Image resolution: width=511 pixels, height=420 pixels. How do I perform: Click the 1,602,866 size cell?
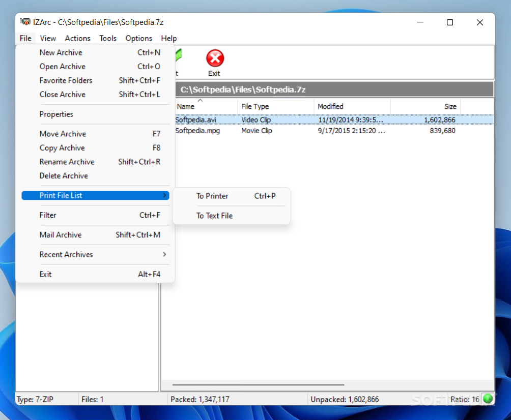pos(439,120)
